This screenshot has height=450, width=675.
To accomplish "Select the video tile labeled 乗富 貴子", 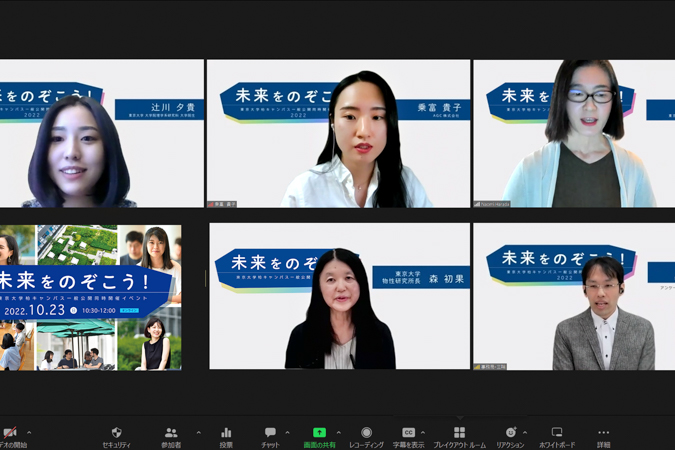I will 338,133.
